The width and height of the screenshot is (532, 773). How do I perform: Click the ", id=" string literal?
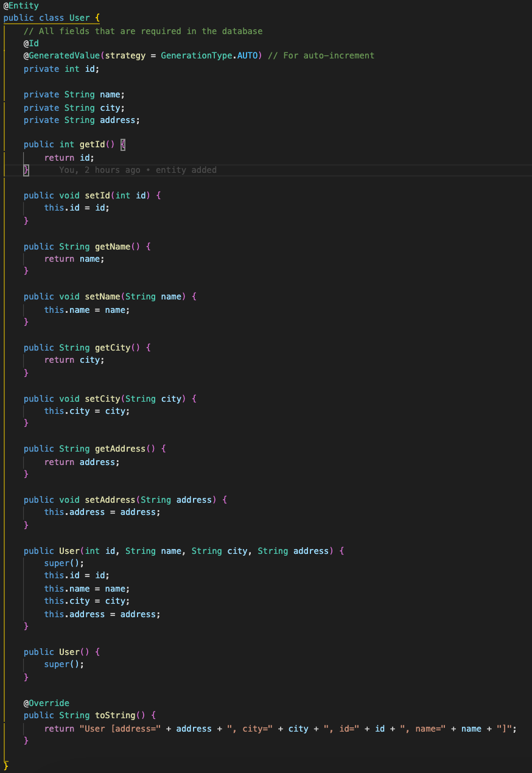point(341,729)
